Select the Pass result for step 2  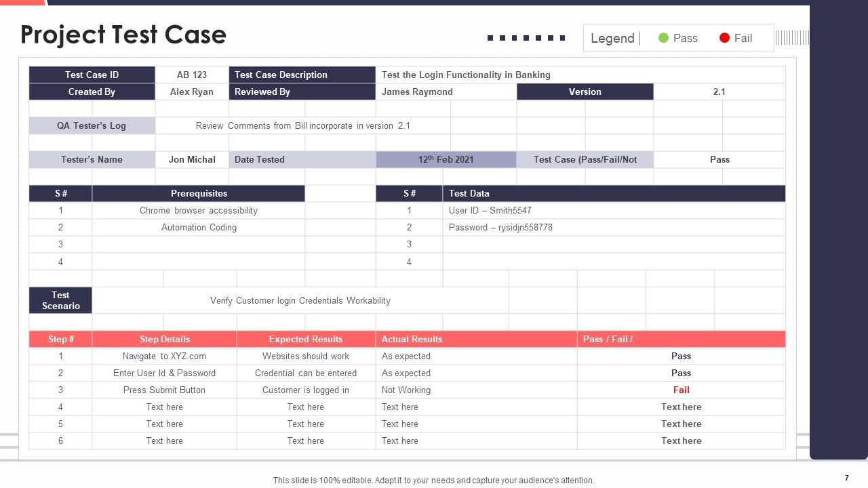pos(682,373)
